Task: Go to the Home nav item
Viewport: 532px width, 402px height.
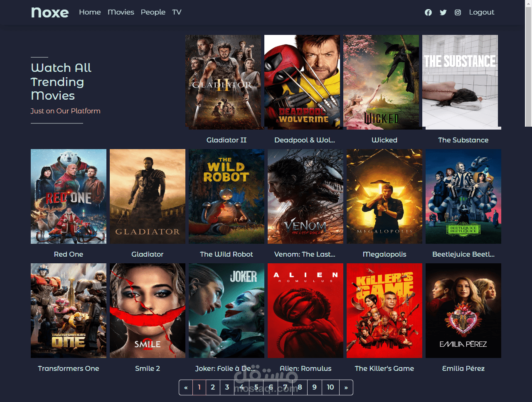Action: [x=90, y=12]
